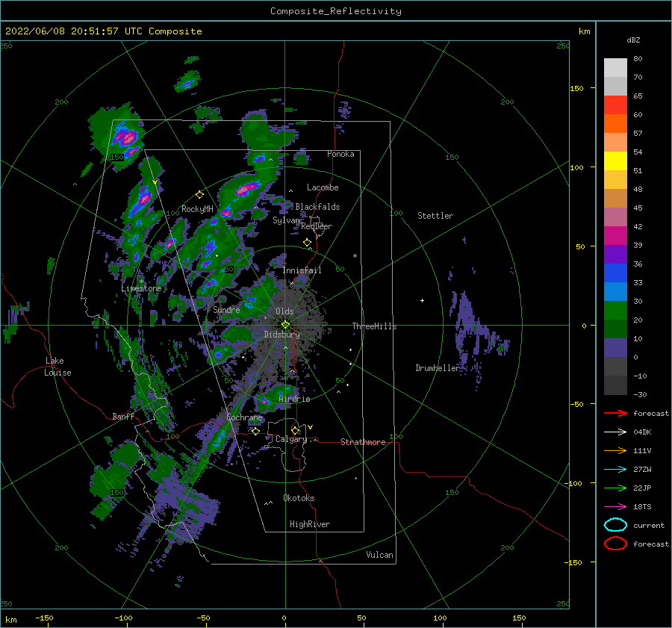Click the Strathmore city label
Viewport: 672px width, 628px height.
(x=363, y=442)
